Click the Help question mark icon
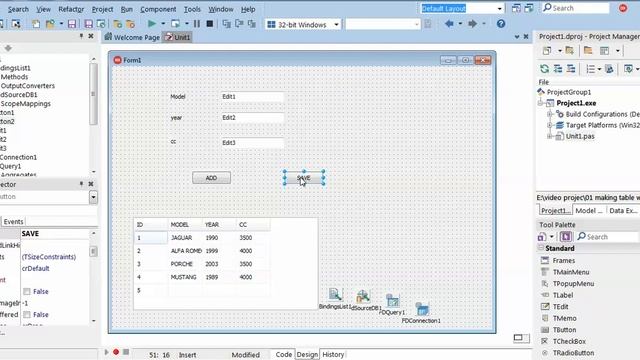 (501, 24)
